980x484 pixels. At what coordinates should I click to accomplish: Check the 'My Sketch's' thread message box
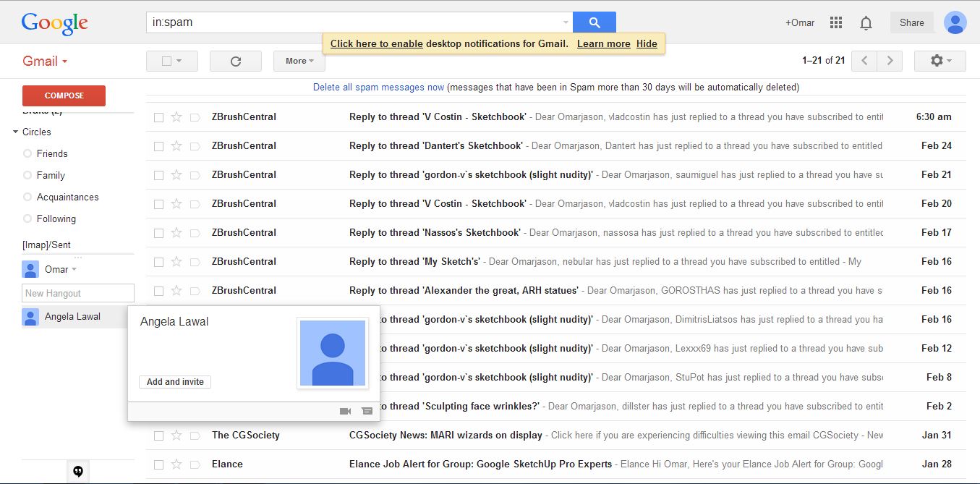click(x=158, y=261)
